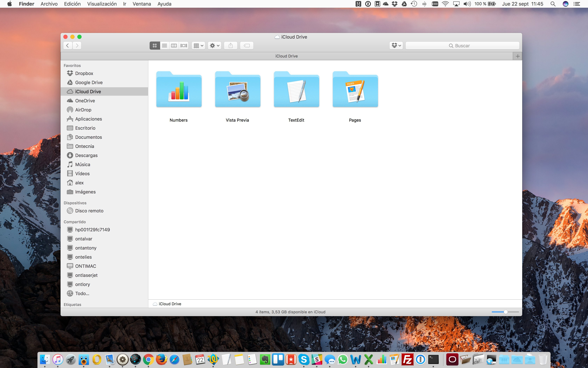Open the gear action menu
Viewport: 588px width, 368px height.
(215, 46)
